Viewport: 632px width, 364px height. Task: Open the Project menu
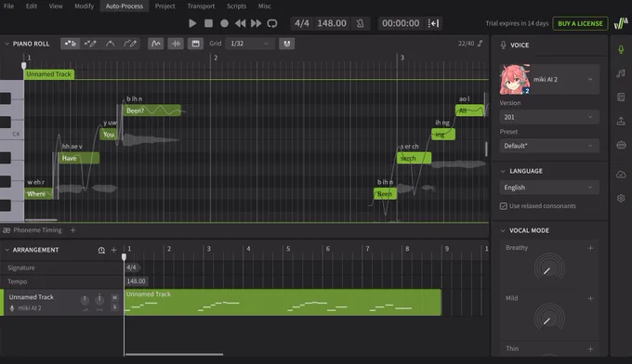165,6
